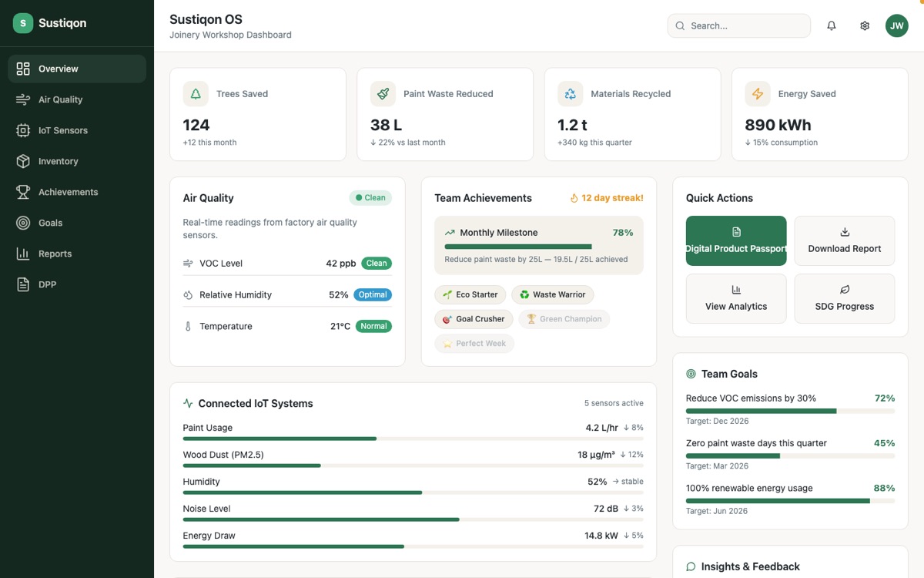924x578 pixels.
Task: Click the JW user avatar
Action: click(896, 25)
